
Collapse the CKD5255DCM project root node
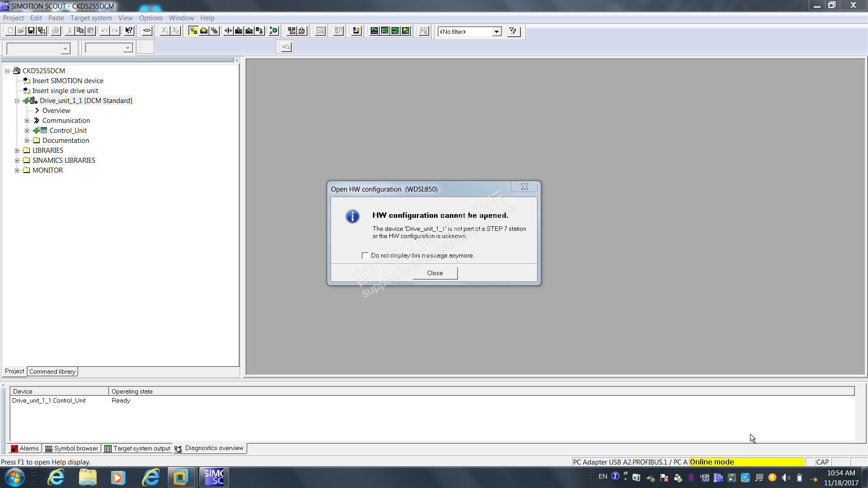pyautogui.click(x=7, y=71)
